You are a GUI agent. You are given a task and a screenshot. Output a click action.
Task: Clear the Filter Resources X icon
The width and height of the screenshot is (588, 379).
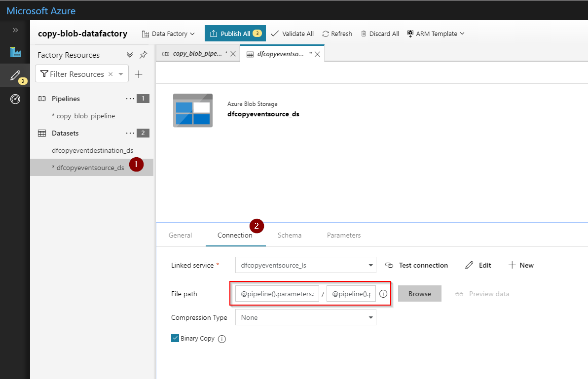click(x=110, y=74)
